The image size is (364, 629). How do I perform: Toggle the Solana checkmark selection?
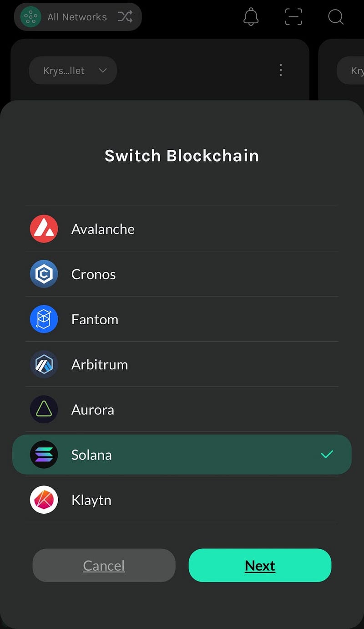327,454
